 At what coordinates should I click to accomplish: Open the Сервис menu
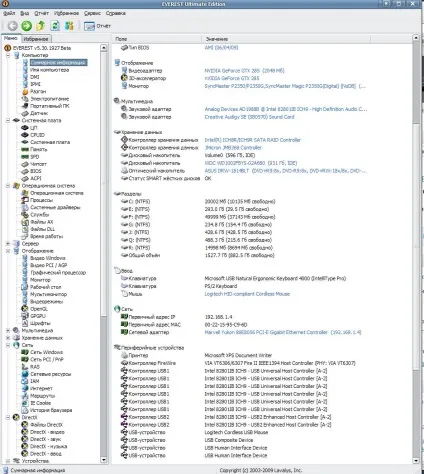pos(92,13)
